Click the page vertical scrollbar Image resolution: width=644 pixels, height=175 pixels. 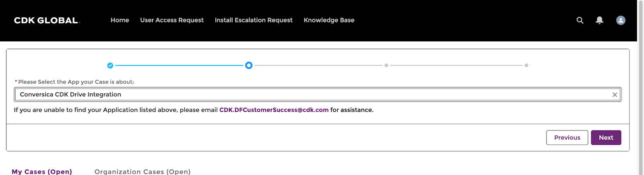coord(640,80)
